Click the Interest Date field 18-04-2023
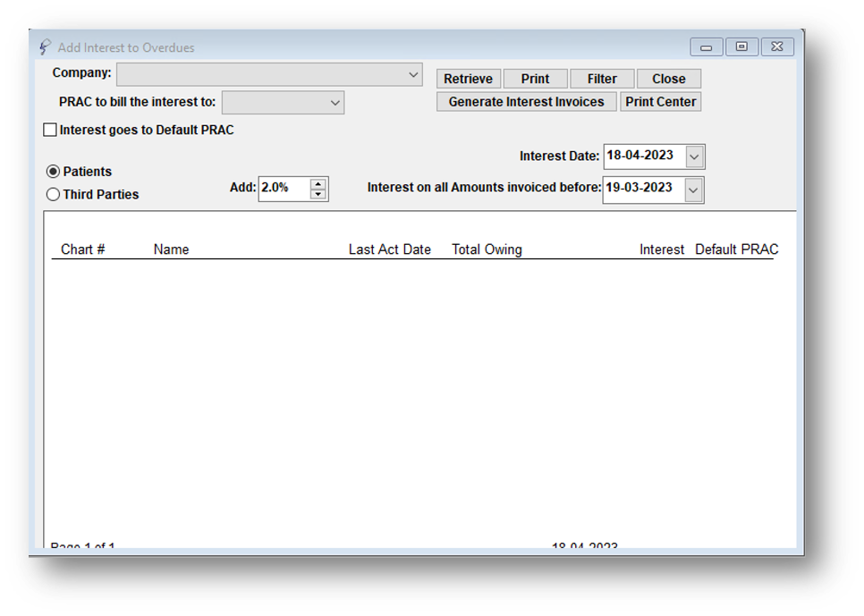This screenshot has width=864, height=616. pyautogui.click(x=645, y=156)
